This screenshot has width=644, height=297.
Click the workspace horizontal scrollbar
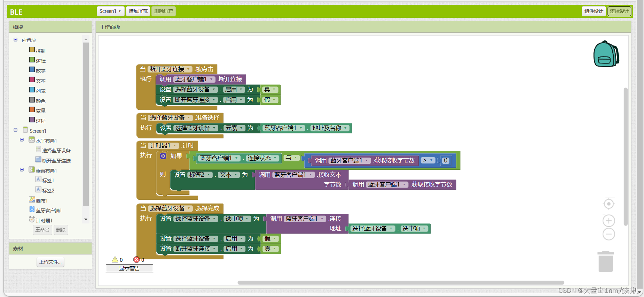(401, 283)
